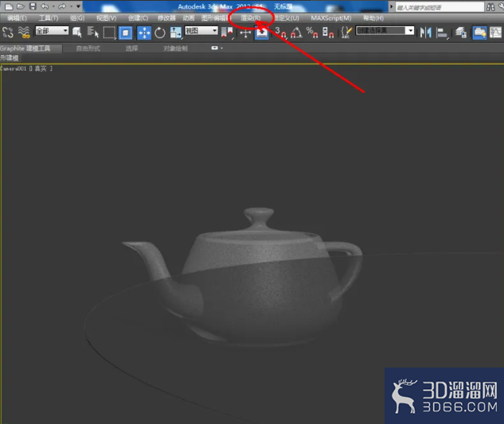Click the 真实 shading viewport label
This screenshot has width=504, height=424.
coord(41,68)
